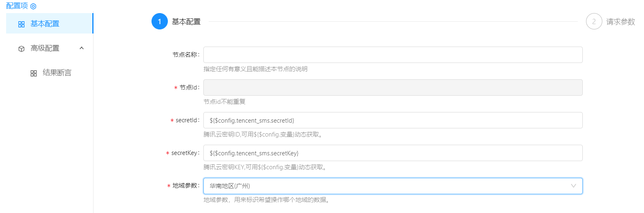
Task: Click the 高级配置 sidebar menu label
Action: coord(45,48)
